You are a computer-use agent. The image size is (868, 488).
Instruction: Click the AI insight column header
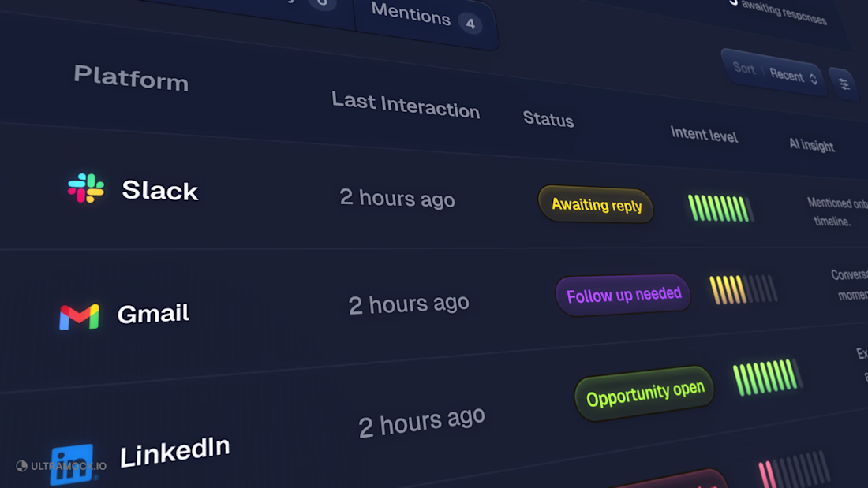point(811,144)
